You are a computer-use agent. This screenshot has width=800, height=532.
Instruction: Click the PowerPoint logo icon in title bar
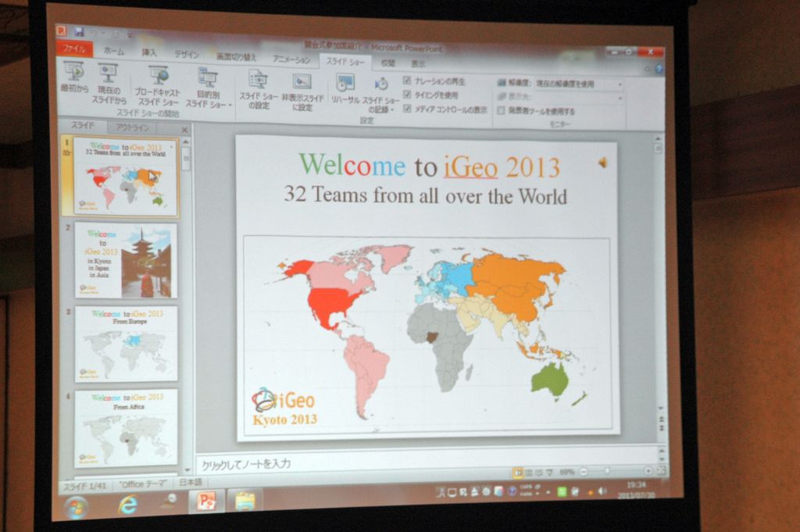tap(62, 30)
